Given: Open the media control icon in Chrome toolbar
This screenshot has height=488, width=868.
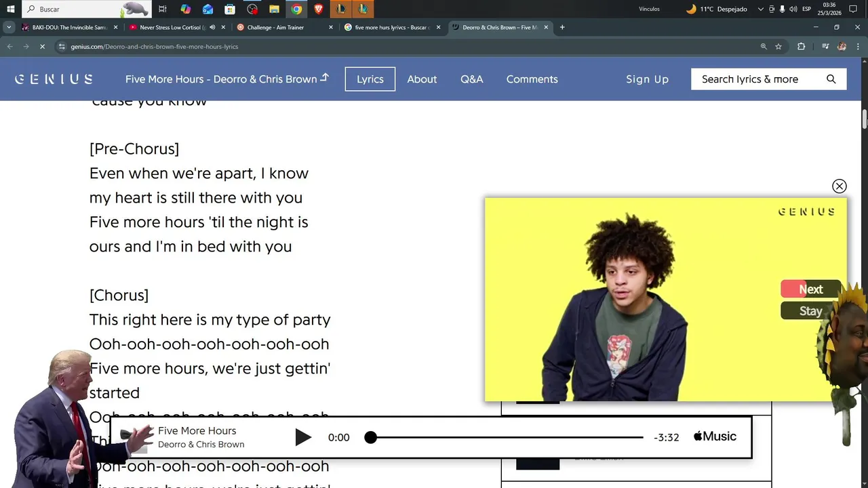Looking at the screenshot, I should pyautogui.click(x=825, y=46).
